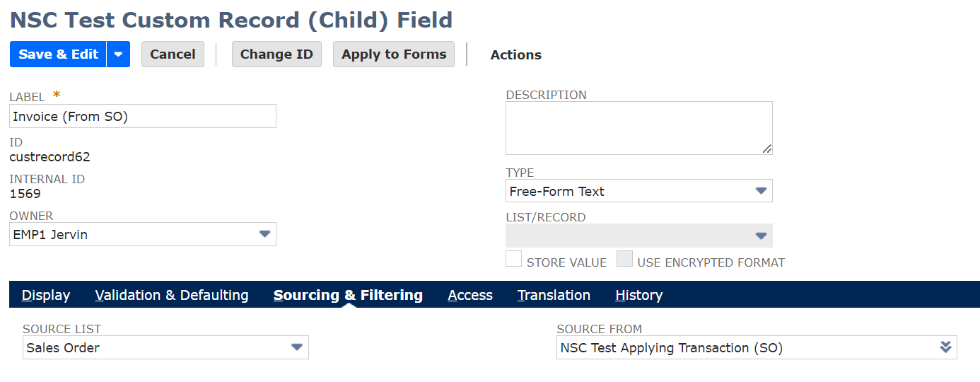This screenshot has width=980, height=382.
Task: Open the Type dropdown showing Free-Form Text
Action: [629, 191]
